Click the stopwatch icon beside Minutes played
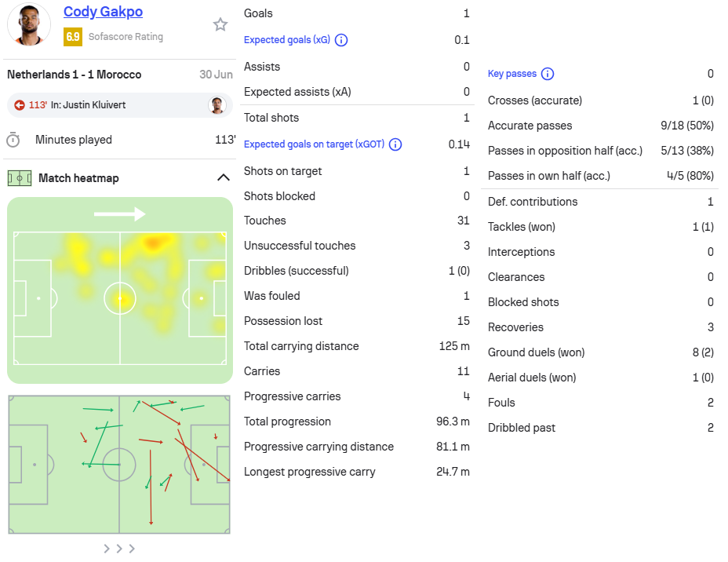Screen dimensions: 728x562 coord(13,140)
